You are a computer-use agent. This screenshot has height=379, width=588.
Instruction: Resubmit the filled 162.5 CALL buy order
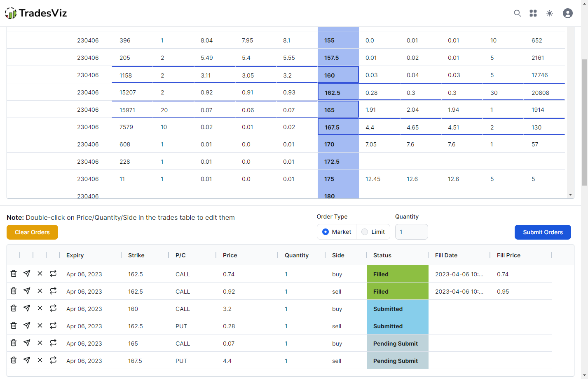click(x=53, y=274)
